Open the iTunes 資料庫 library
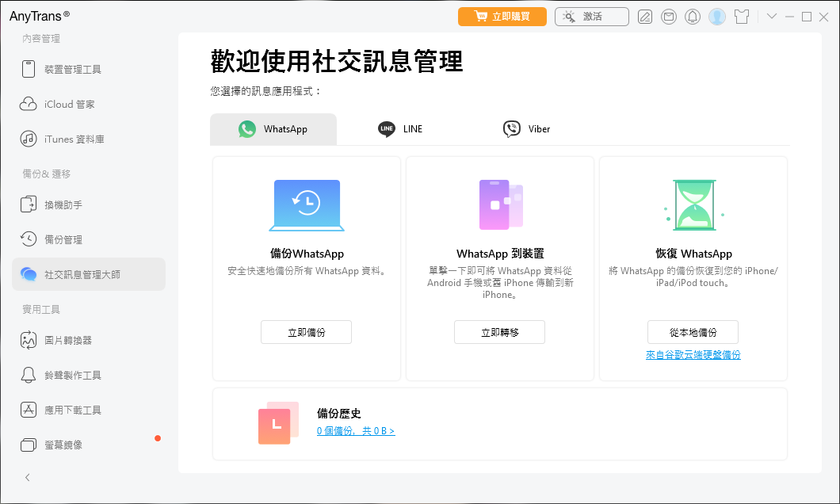Viewport: 840px width, 504px height. click(x=74, y=139)
